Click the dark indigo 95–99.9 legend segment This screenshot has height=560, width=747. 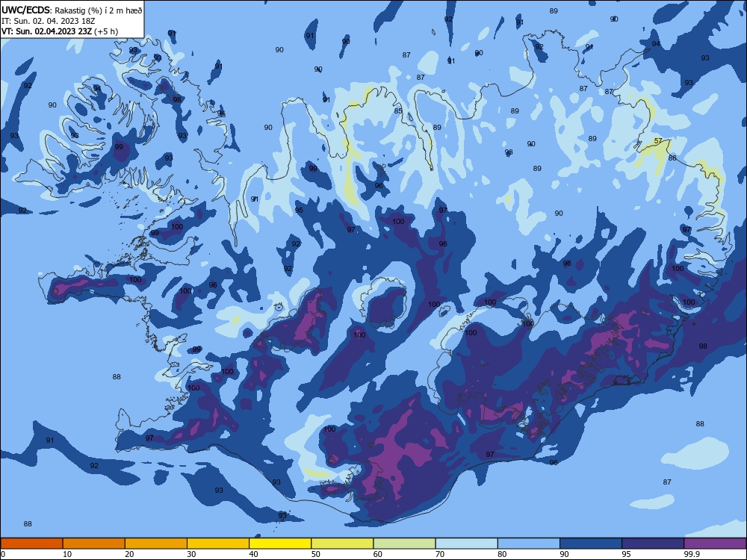(653, 544)
